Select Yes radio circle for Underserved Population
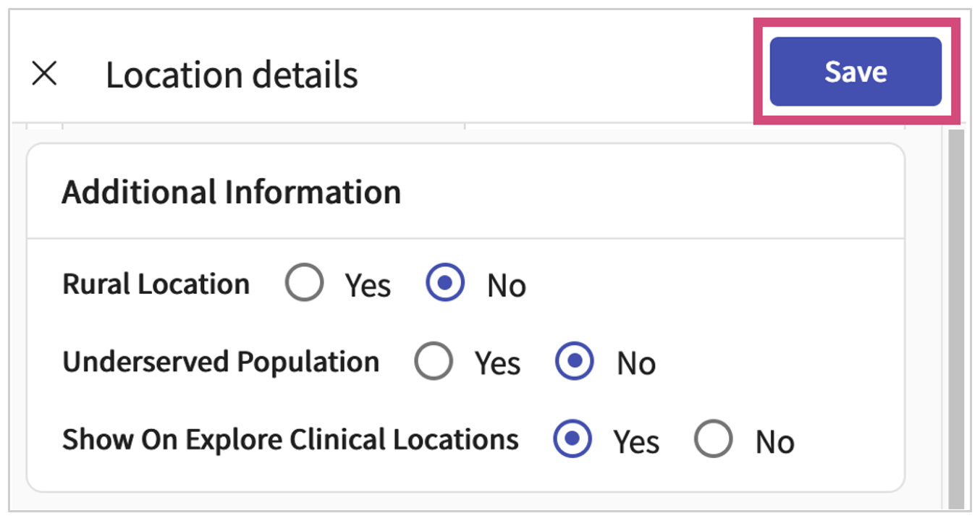 click(434, 361)
